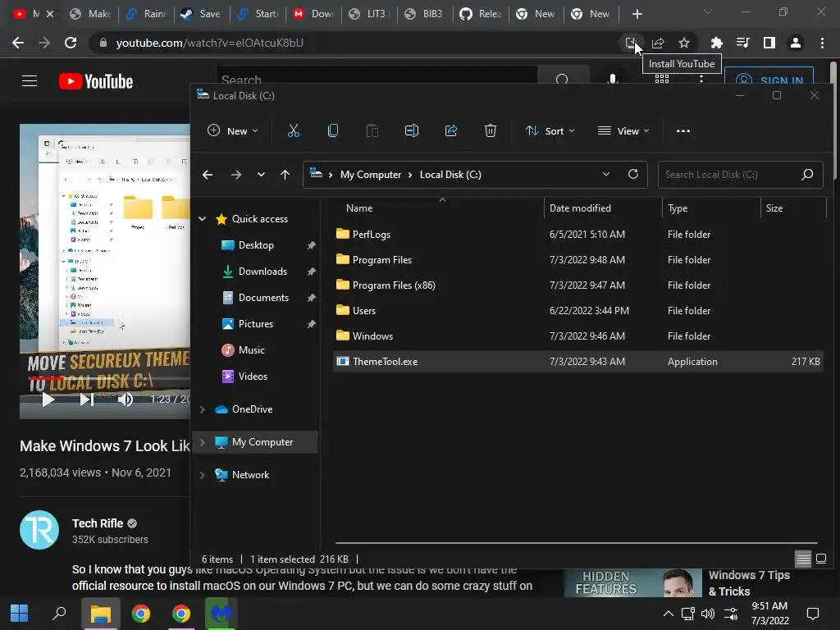Click the Paste icon in File Explorer toolbar
This screenshot has width=840, height=630.
[372, 130]
